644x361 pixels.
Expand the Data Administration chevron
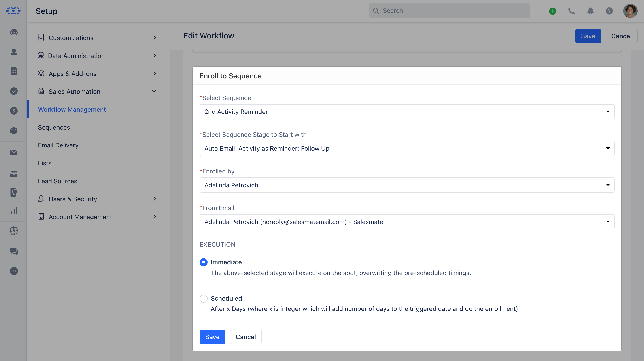[x=155, y=56]
